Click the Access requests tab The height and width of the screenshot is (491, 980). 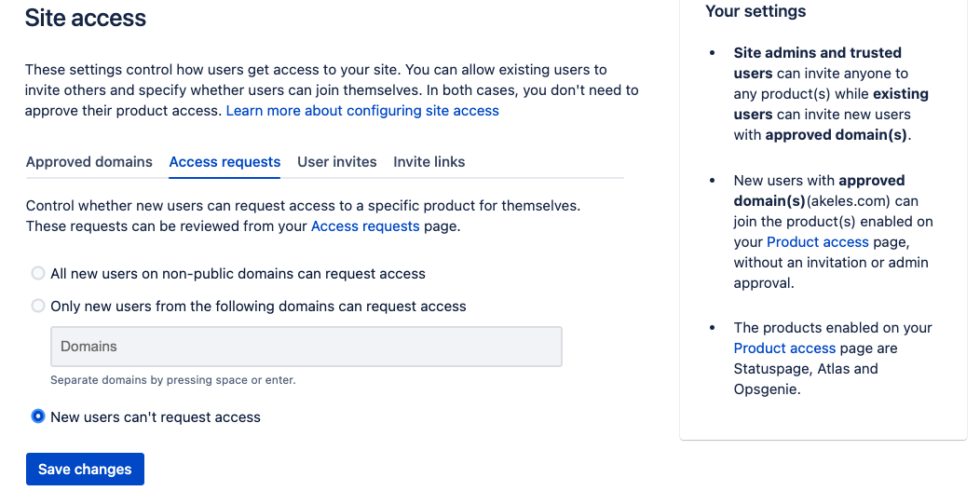[225, 162]
